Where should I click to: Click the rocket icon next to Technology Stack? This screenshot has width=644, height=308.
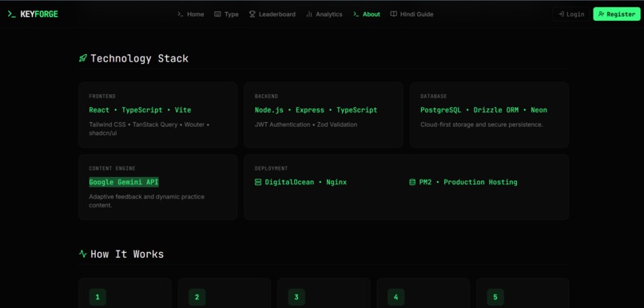(x=82, y=58)
